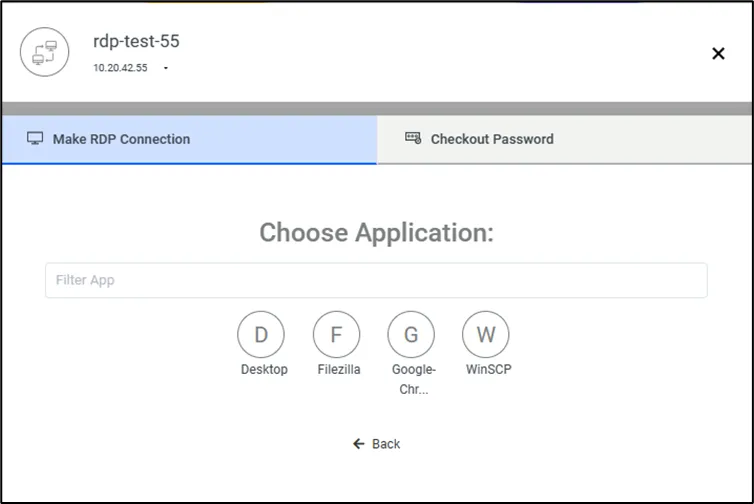
Task: Click the rdp-test-55 device name
Action: pyautogui.click(x=136, y=41)
